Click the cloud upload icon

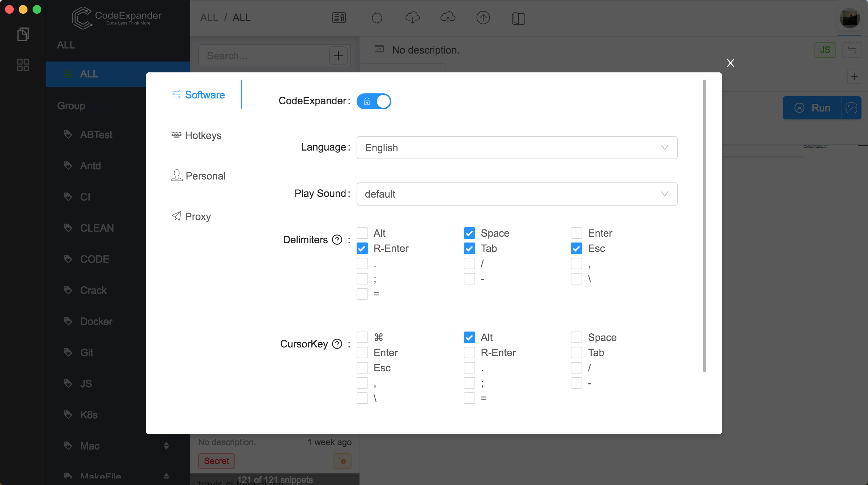(x=447, y=18)
